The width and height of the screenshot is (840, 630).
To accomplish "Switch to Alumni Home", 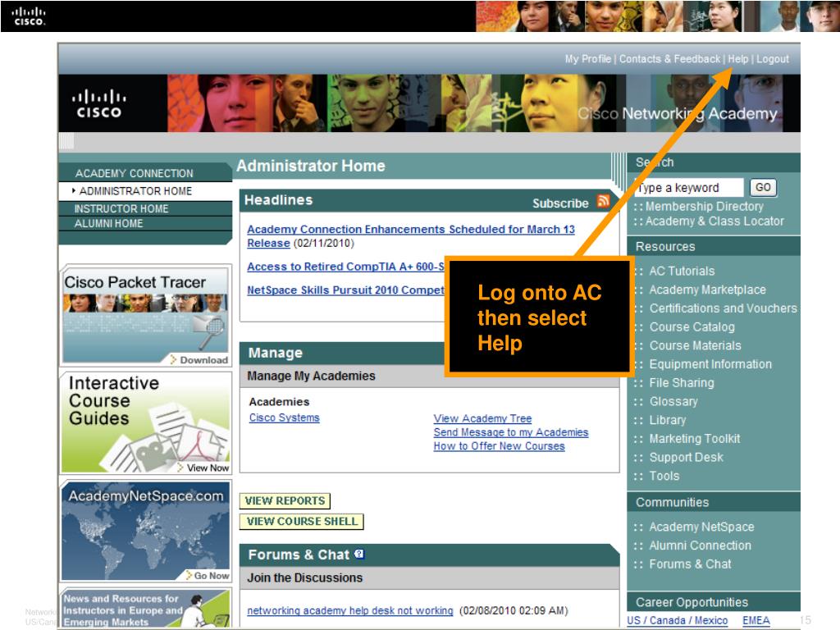I will tap(109, 223).
